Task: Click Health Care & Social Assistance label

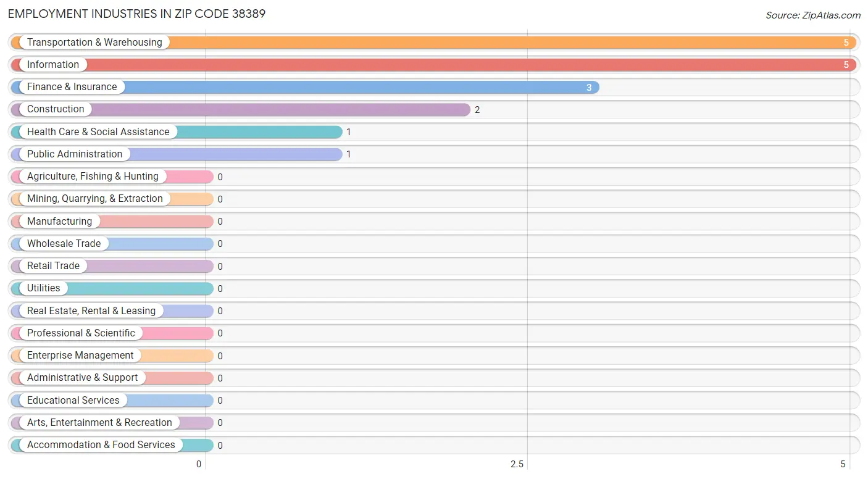Action: 98,131
